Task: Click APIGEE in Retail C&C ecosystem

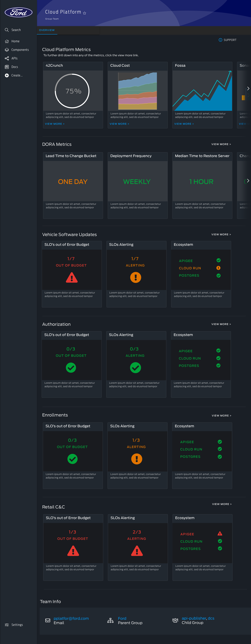Action: (x=187, y=534)
